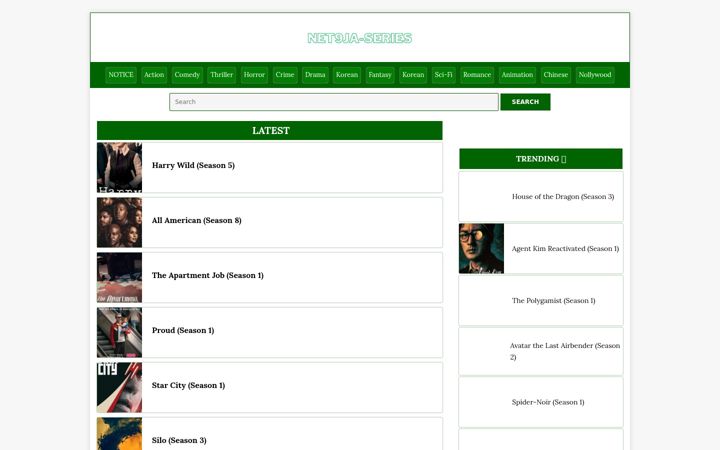Open All American (Season 8) title
Screen dimensions: 720x450
pos(197,220)
